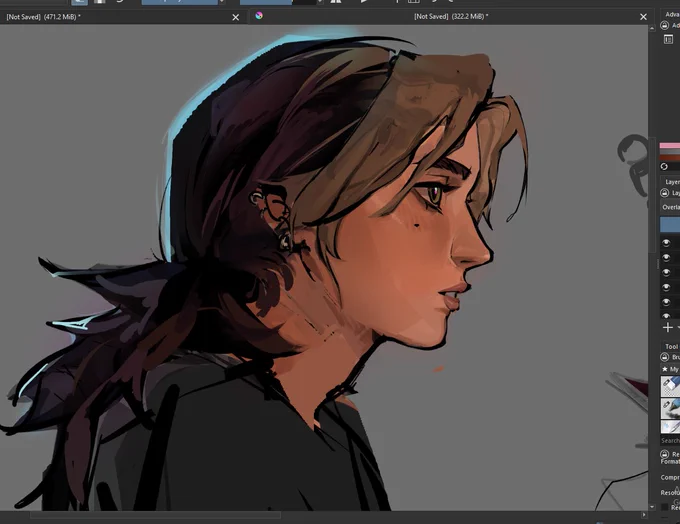Toggle visibility of the third layer in list
This screenshot has width=680, height=524.
point(667,272)
